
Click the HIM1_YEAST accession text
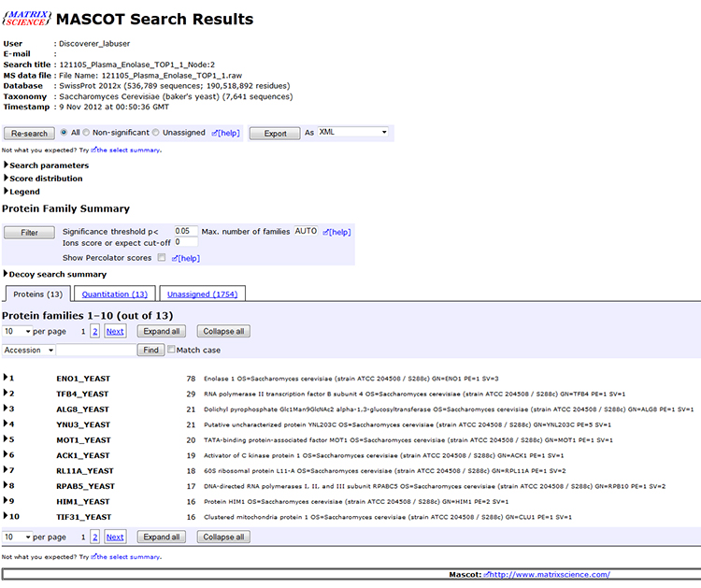point(83,502)
